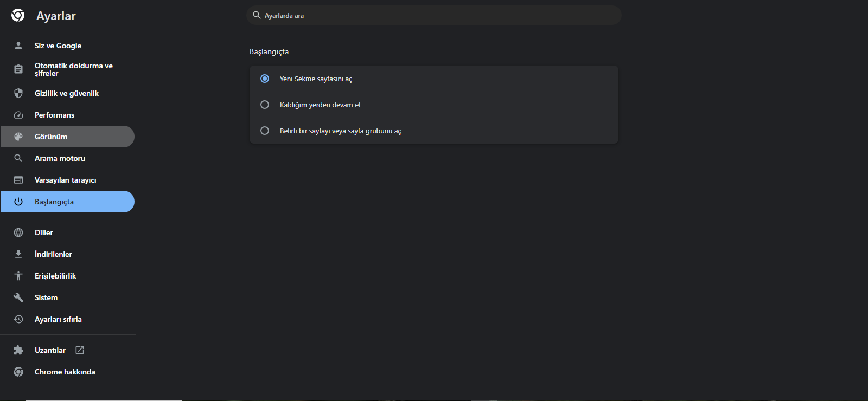868x401 pixels.
Task: Open Ayarları sıfırla section
Action: point(58,319)
